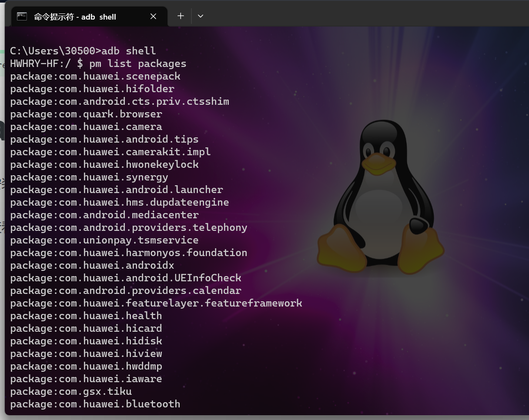This screenshot has height=420, width=529.
Task: Click package:com.huawei.camera line
Action: (x=86, y=127)
